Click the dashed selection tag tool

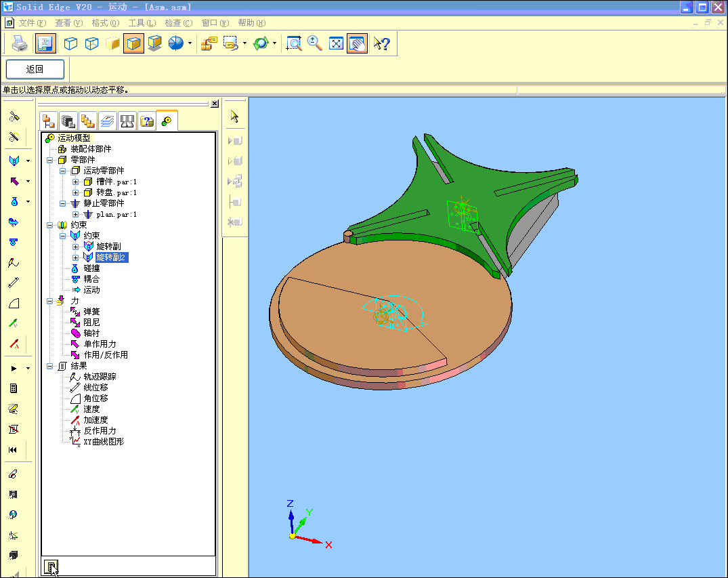231,43
